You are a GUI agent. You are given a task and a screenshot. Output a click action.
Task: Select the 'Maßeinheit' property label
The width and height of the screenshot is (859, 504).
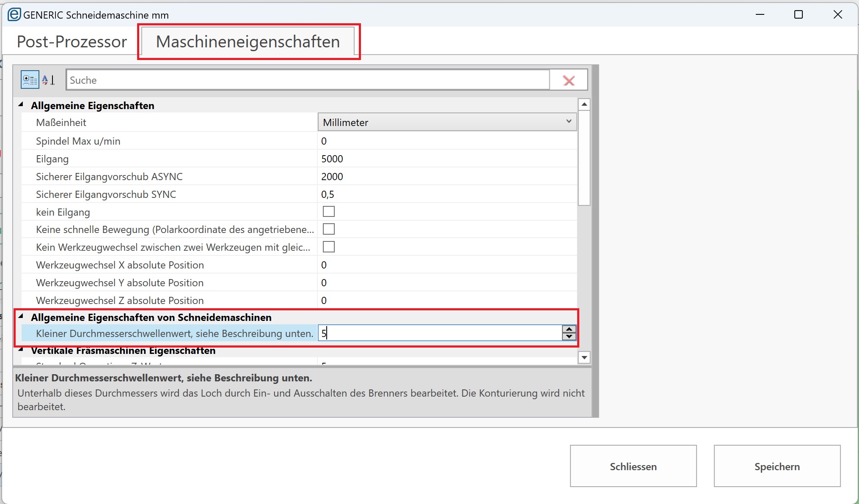(61, 123)
